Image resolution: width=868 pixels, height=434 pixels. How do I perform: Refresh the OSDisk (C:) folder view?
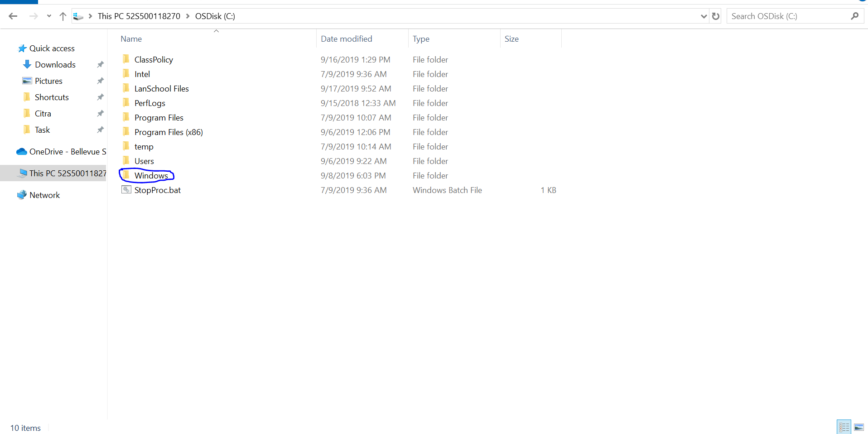pos(716,16)
